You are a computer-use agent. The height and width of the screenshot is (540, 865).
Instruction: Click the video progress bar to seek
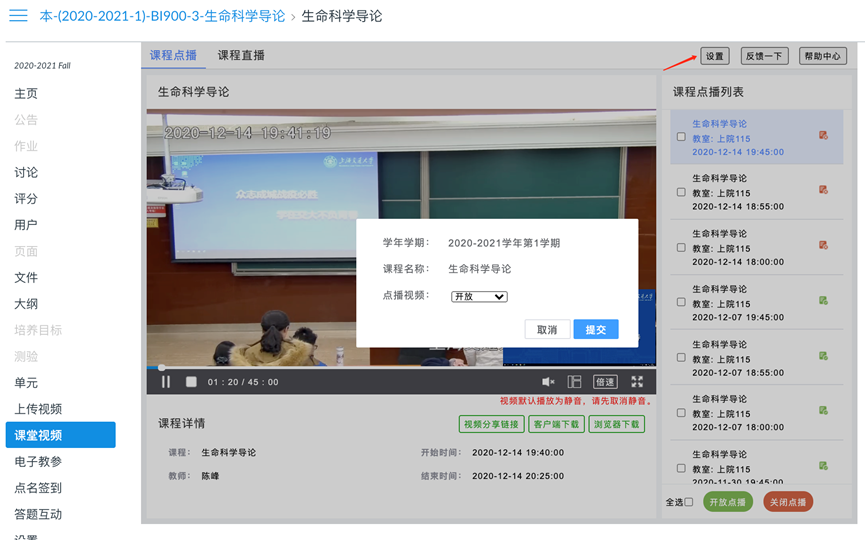400,367
